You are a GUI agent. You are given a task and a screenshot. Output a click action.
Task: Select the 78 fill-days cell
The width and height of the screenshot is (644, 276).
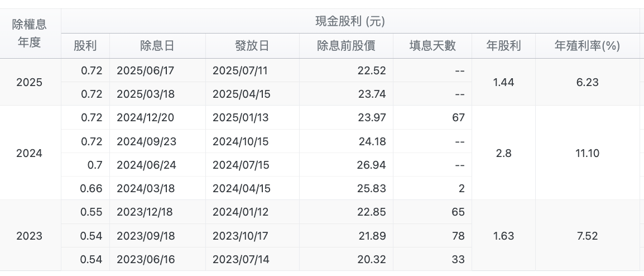[x=458, y=236]
